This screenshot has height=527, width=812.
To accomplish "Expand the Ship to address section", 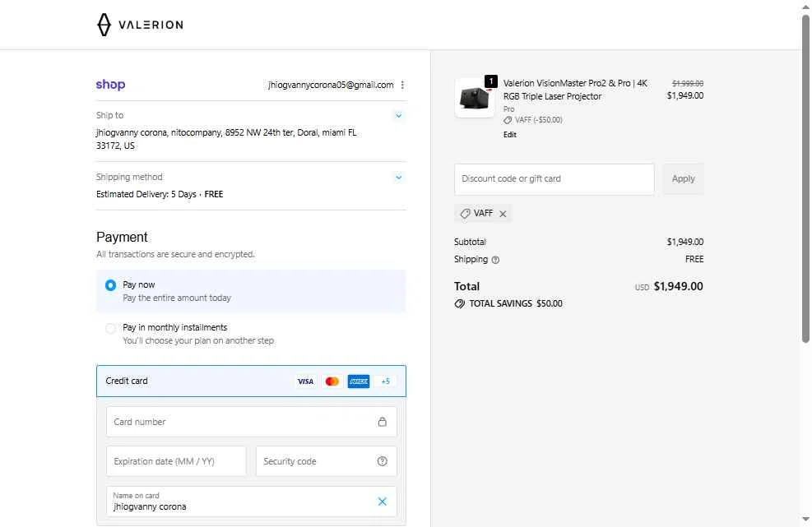I will click(x=398, y=116).
